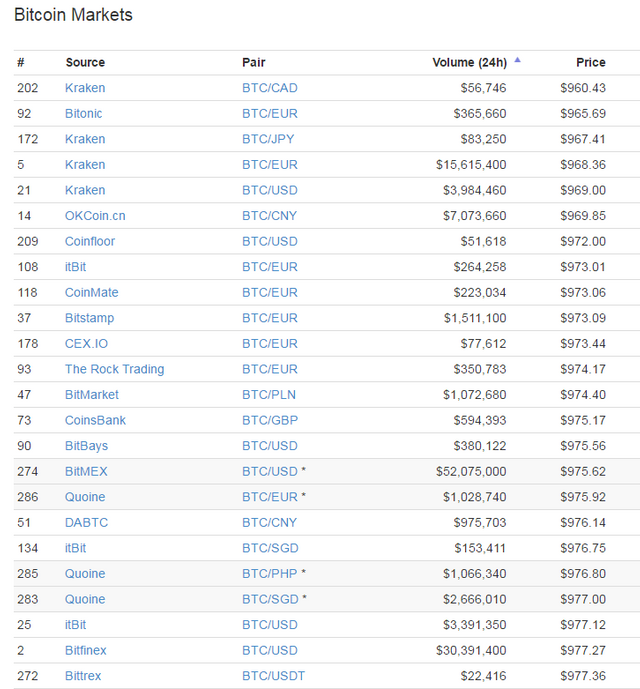Click BTC/USD pair in Bitfinex row
This screenshot has height=689, width=640.
click(269, 650)
